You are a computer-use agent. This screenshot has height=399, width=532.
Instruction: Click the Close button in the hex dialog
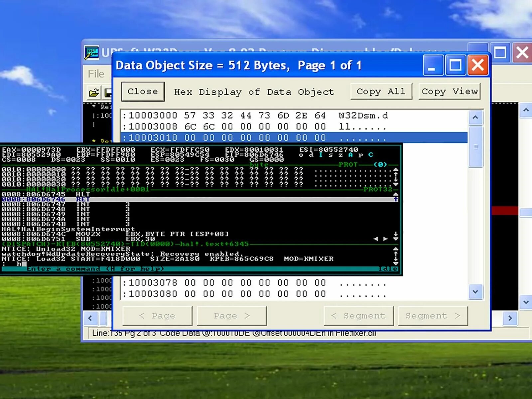(x=143, y=91)
